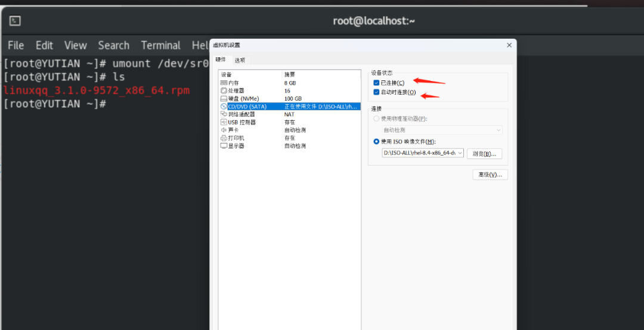Toggle the 启动时连接(O) connect at power-on checkbox
644x330 pixels.
(376, 92)
